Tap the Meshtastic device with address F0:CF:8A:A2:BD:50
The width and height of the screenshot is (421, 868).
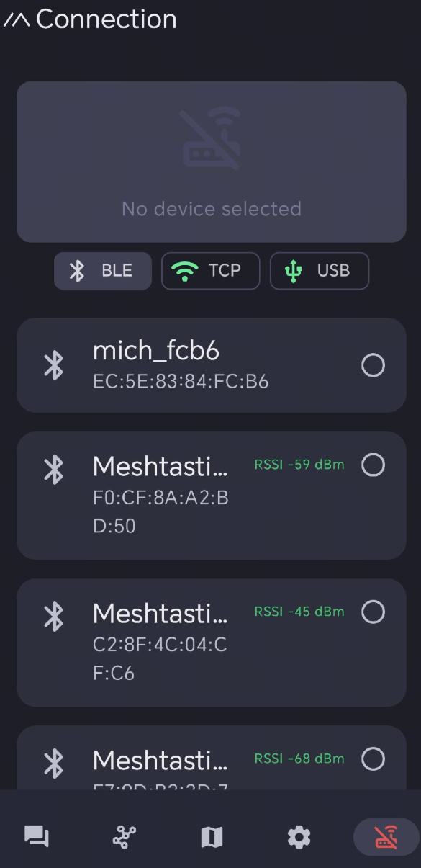[x=212, y=496]
